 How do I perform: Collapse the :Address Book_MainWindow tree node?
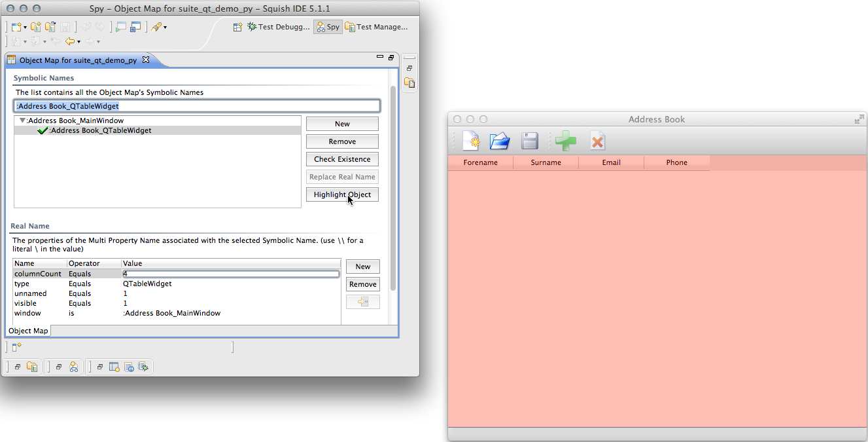22,120
